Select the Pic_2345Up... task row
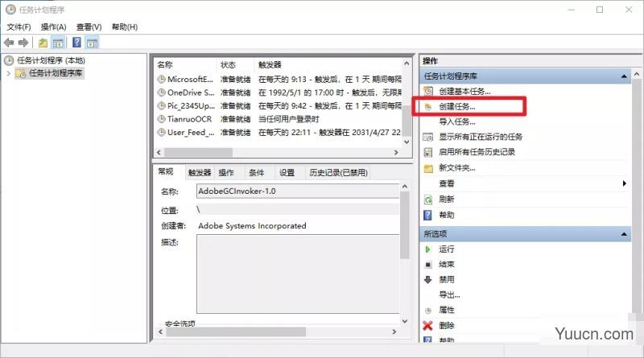This screenshot has height=358, width=644. tap(279, 106)
